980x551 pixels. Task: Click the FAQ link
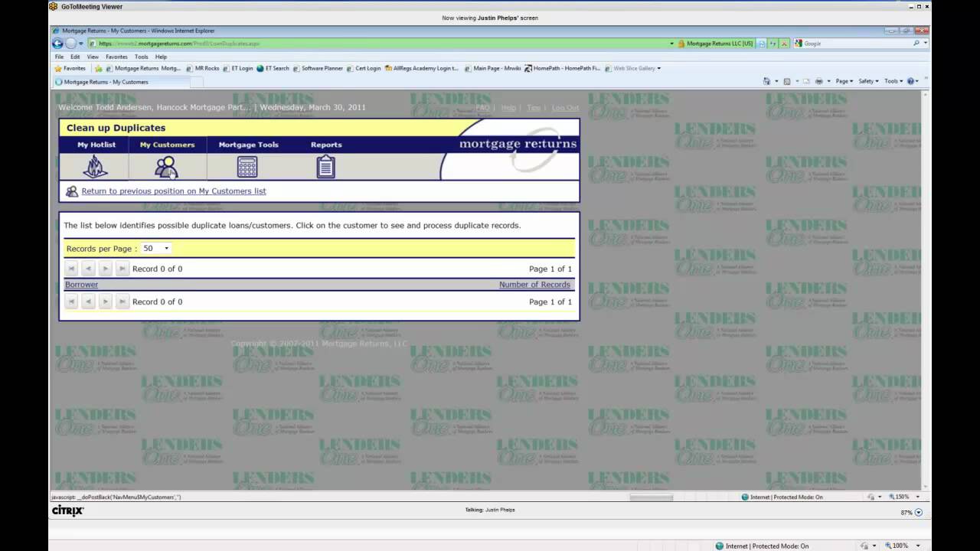click(x=482, y=108)
